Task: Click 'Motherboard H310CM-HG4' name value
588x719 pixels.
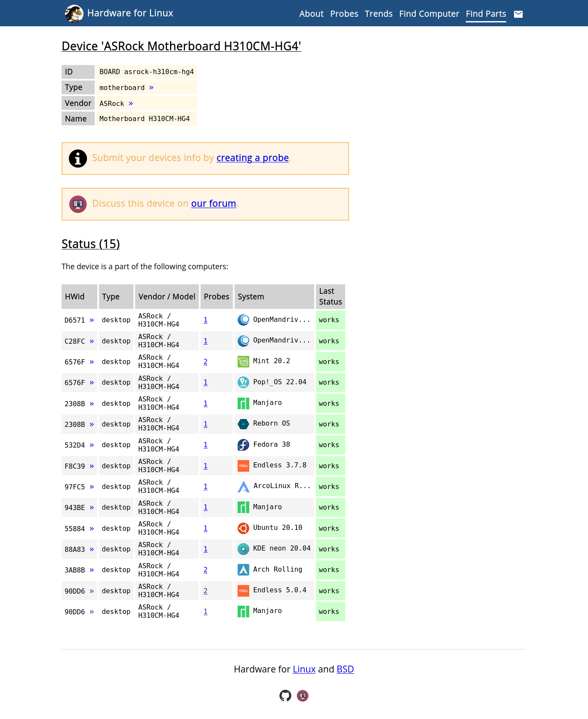Action: [145, 118]
